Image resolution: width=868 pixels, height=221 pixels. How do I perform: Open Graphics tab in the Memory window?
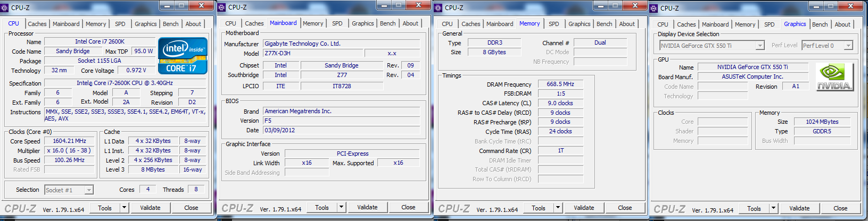point(580,24)
